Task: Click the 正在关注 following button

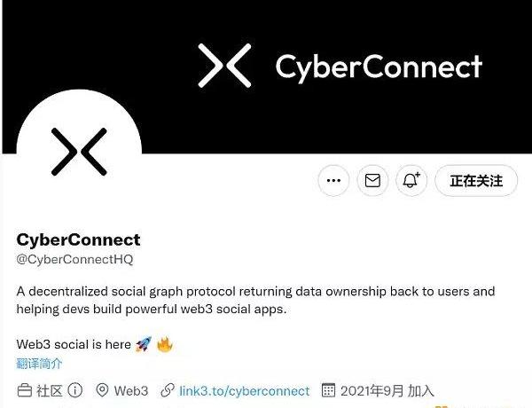Action: (476, 181)
